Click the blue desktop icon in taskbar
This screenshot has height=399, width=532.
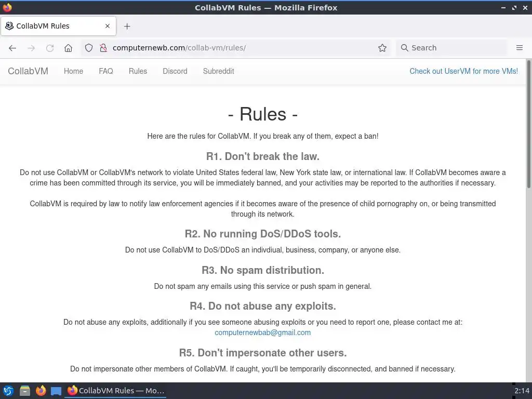pyautogui.click(x=56, y=391)
